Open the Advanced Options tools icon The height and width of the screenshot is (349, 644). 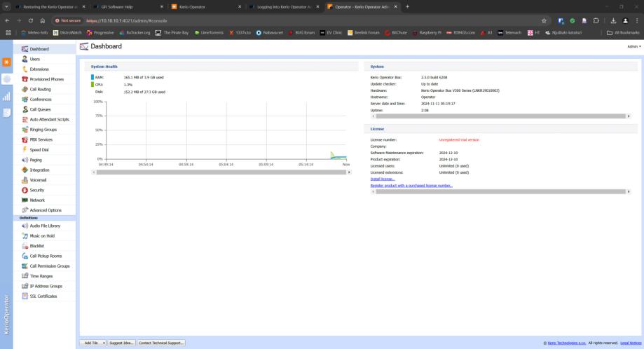25,210
